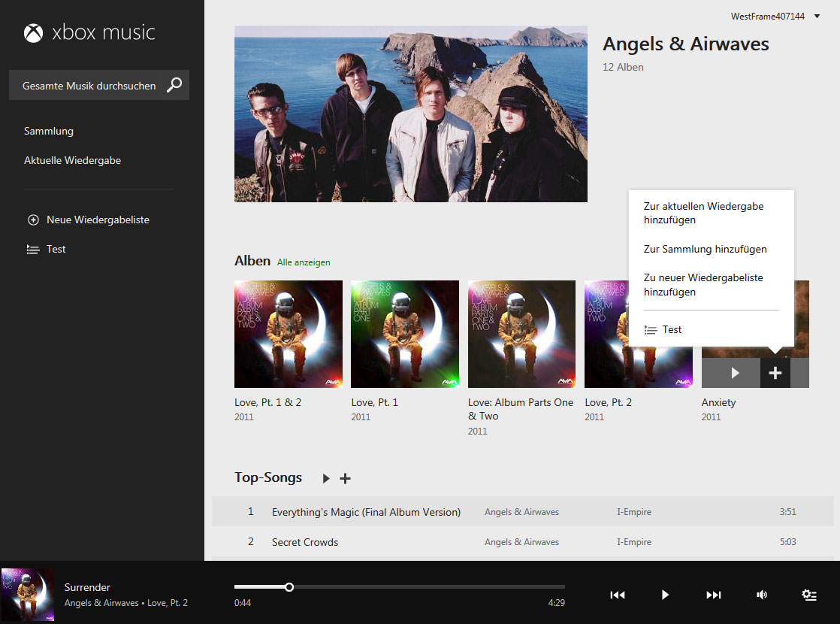This screenshot has width=840, height=624.
Task: Play the Anxiety album via overlay play button
Action: point(735,373)
